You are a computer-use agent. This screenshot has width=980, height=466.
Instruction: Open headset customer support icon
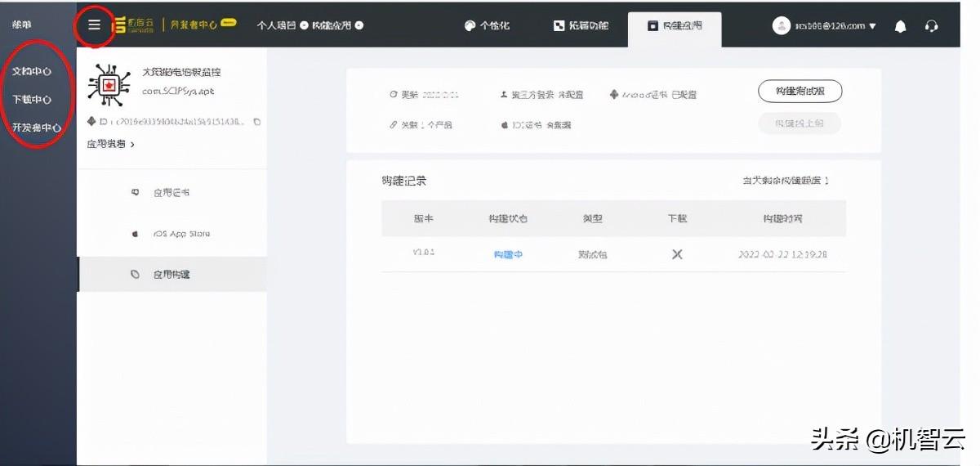(931, 26)
